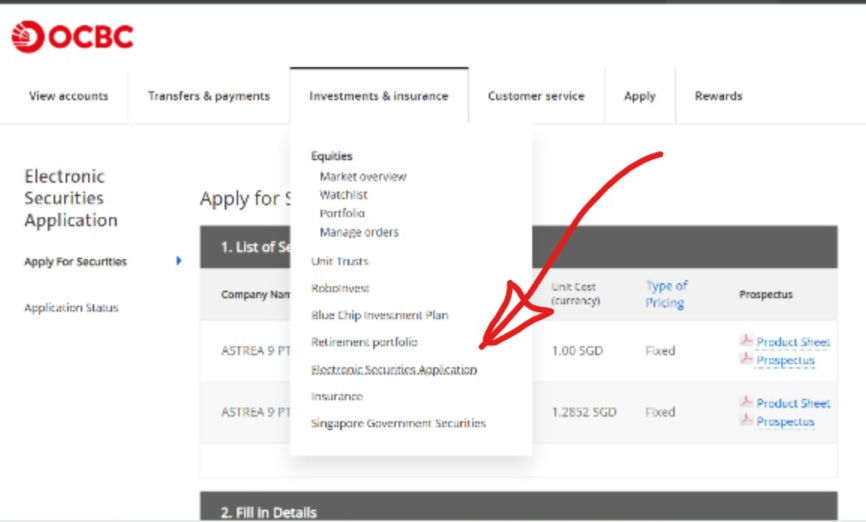The height and width of the screenshot is (522, 866).
Task: Click PDF icon beside second Prospectus
Action: pyautogui.click(x=746, y=420)
